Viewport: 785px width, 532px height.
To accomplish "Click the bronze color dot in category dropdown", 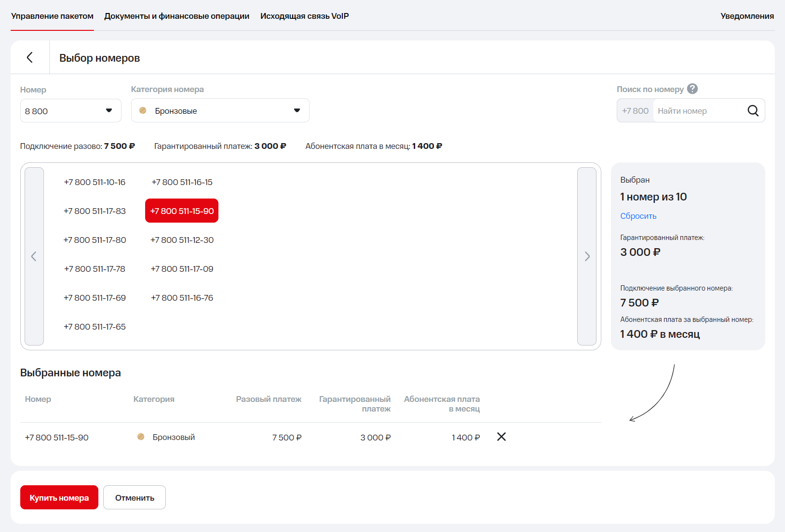I will tap(143, 111).
